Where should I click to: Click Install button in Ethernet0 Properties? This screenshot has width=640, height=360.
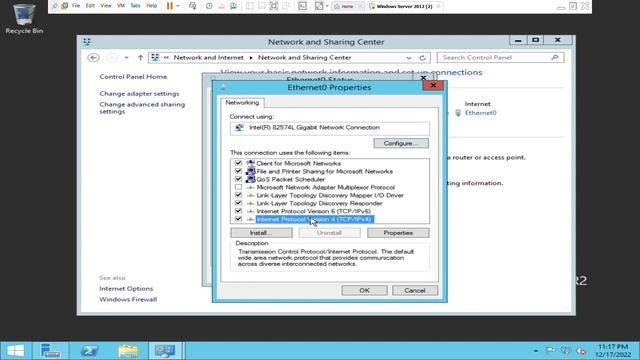click(261, 233)
